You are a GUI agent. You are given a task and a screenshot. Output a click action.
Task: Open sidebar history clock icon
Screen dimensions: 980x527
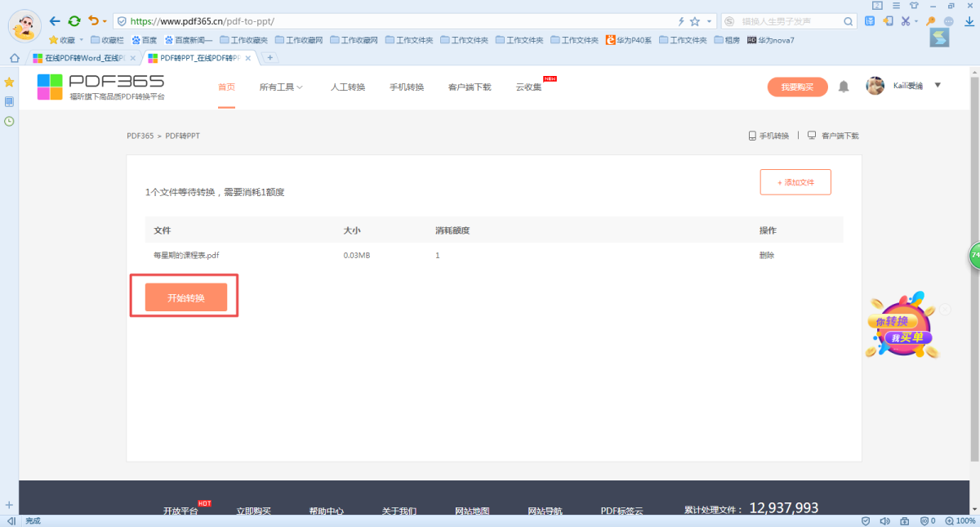9,121
